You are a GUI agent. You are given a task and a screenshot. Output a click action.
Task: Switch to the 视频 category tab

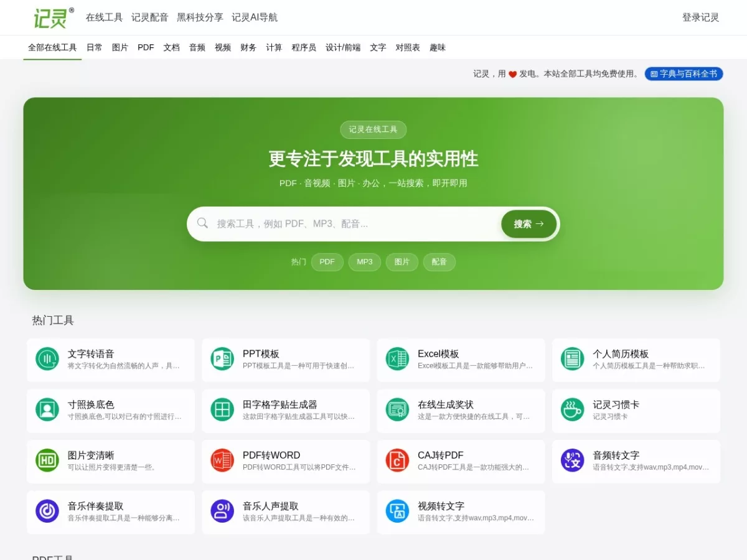223,47
